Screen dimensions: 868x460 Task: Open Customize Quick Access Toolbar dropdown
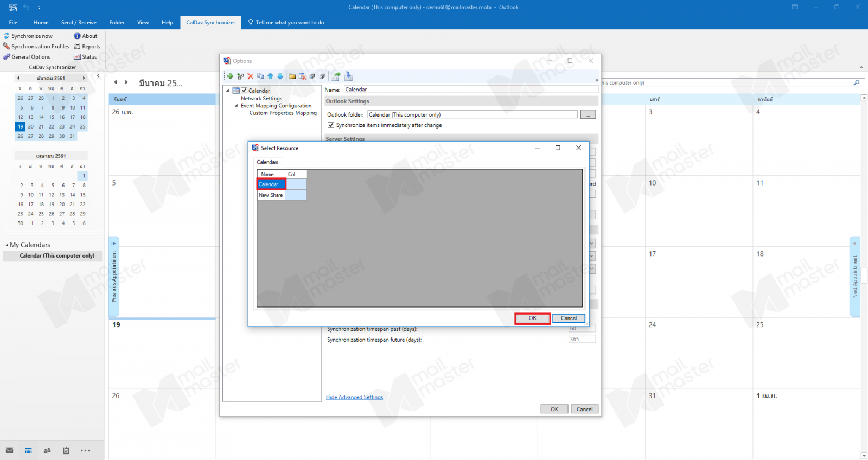tap(39, 8)
